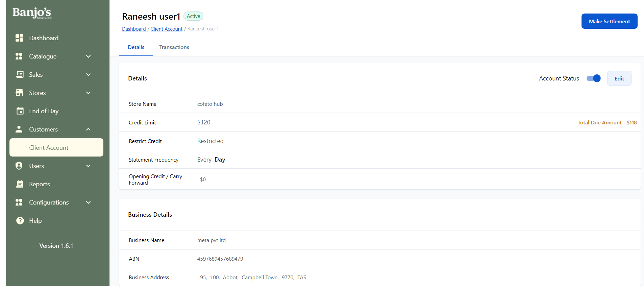Click the Sales list icon
Image resolution: width=644 pixels, height=286 pixels.
click(20, 74)
